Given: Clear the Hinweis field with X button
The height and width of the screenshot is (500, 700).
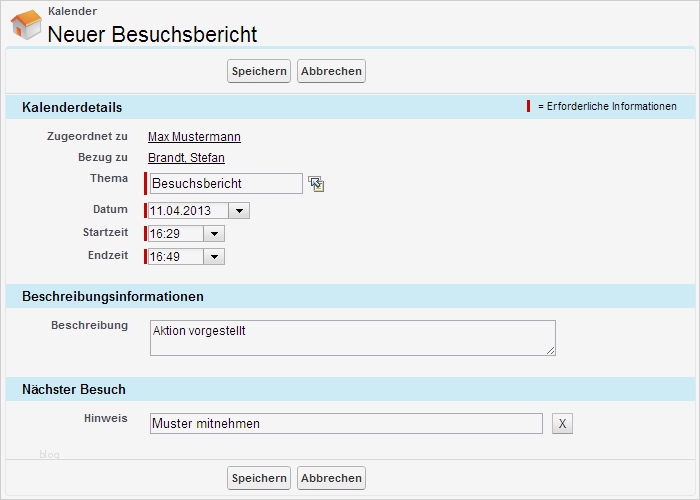Looking at the screenshot, I should point(562,424).
